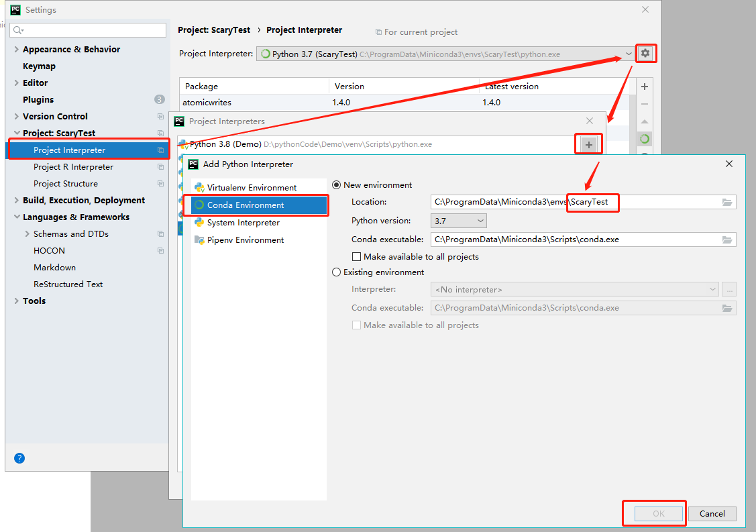Viewport: 756px width, 532px height.
Task: Select Virtualenv Environment type
Action: pos(259,188)
